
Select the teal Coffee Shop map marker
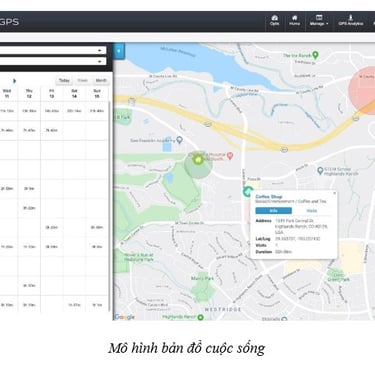click(x=247, y=192)
